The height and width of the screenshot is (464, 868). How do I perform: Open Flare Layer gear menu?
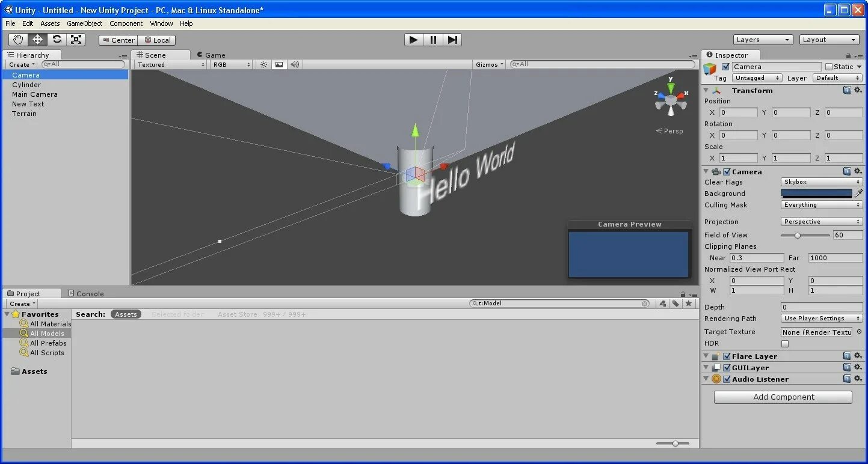(858, 356)
